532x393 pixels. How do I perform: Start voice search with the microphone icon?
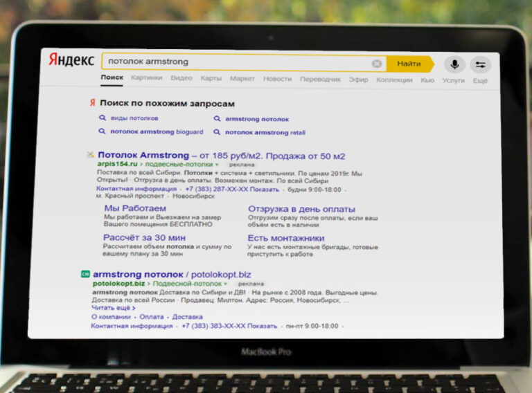tap(454, 64)
